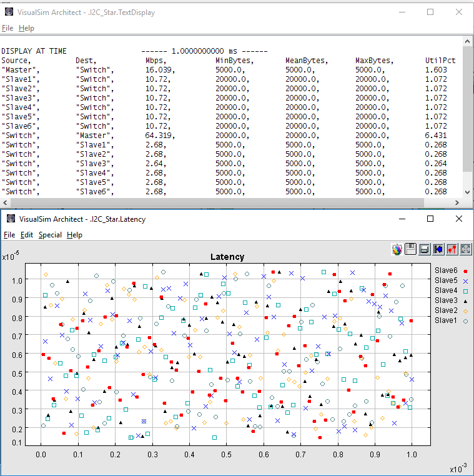Image resolution: width=474 pixels, height=476 pixels.
Task: Print the Latency plot
Action: (x=424, y=249)
